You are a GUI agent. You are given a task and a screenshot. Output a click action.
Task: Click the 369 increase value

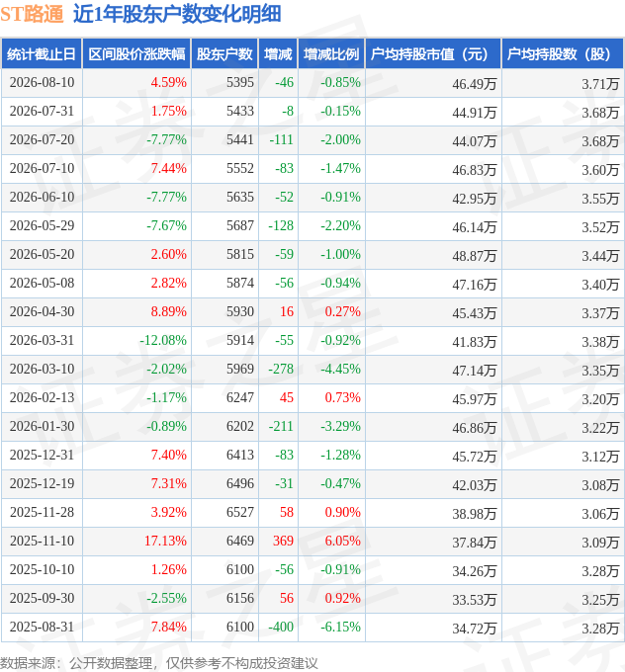click(278, 542)
